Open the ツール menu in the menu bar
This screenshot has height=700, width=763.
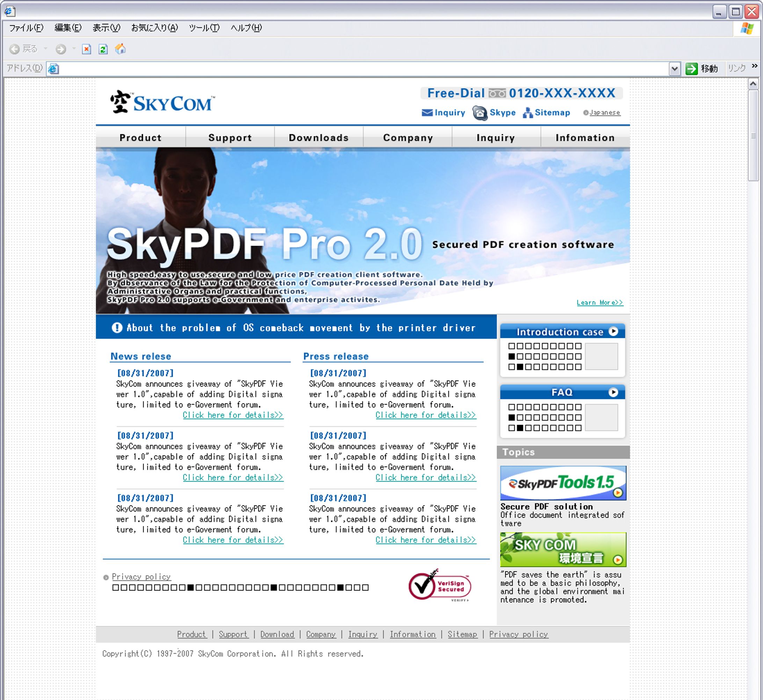[x=204, y=28]
